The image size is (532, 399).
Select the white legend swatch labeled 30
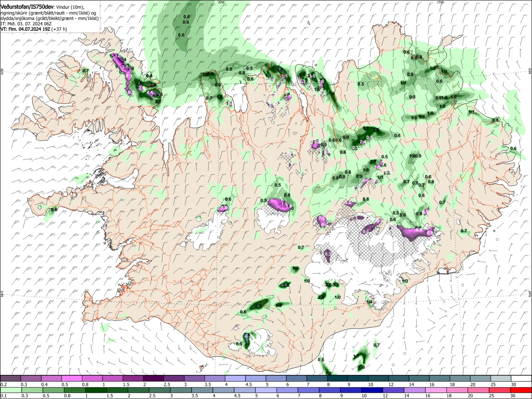(521, 379)
